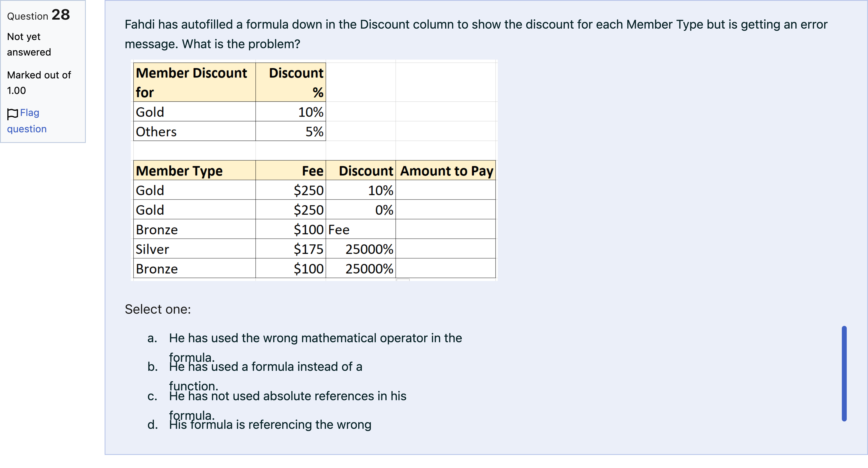Image resolution: width=868 pixels, height=468 pixels.
Task: Click the blue vertical scrollbar on the right
Action: (844, 373)
